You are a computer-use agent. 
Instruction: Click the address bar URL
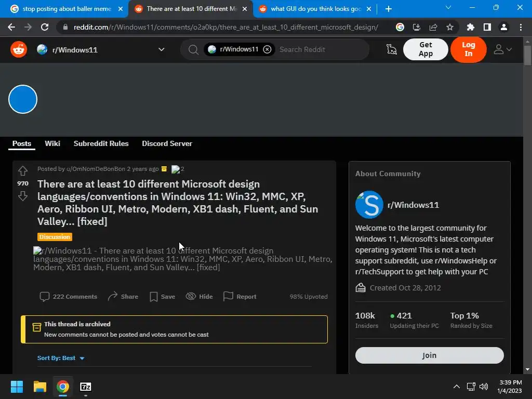coord(225,27)
